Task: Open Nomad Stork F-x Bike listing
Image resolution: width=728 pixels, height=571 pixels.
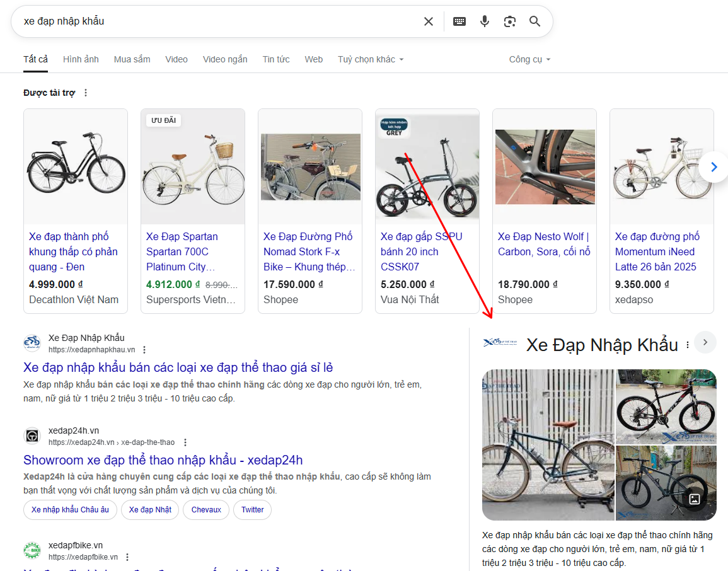Action: tap(309, 251)
